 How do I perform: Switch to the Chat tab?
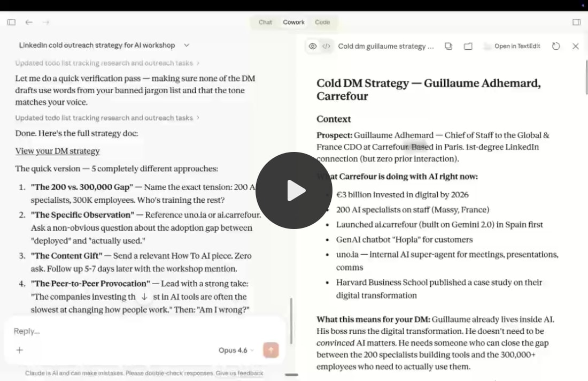265,22
